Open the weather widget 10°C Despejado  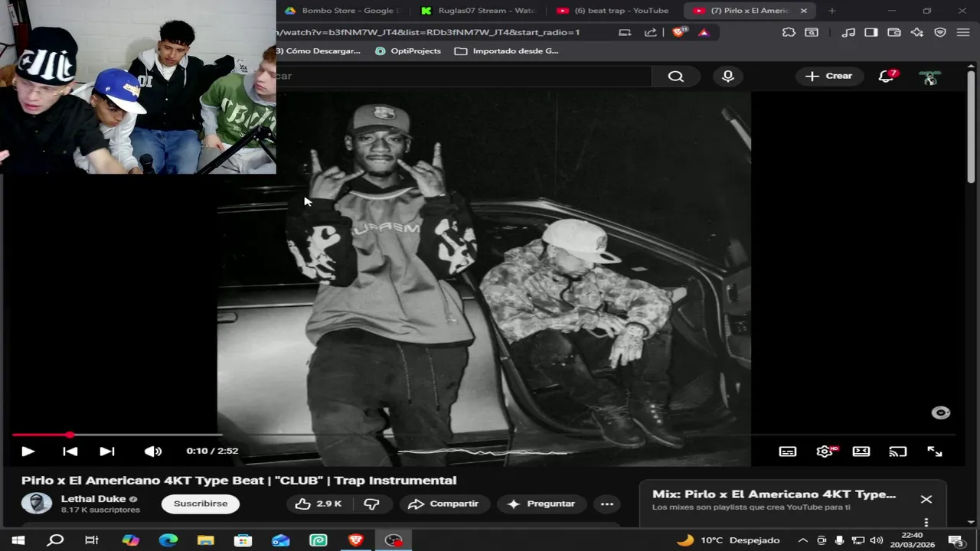click(728, 540)
